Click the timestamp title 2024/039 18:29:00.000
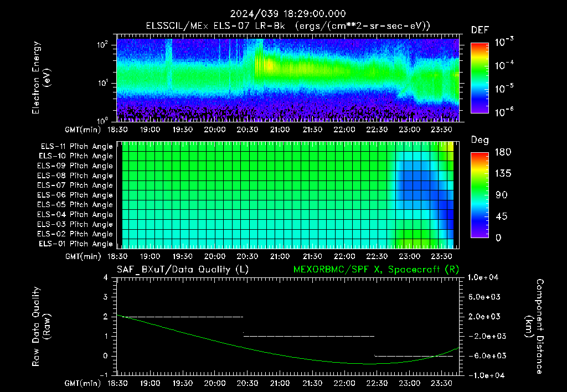The width and height of the screenshot is (567, 392). [288, 14]
